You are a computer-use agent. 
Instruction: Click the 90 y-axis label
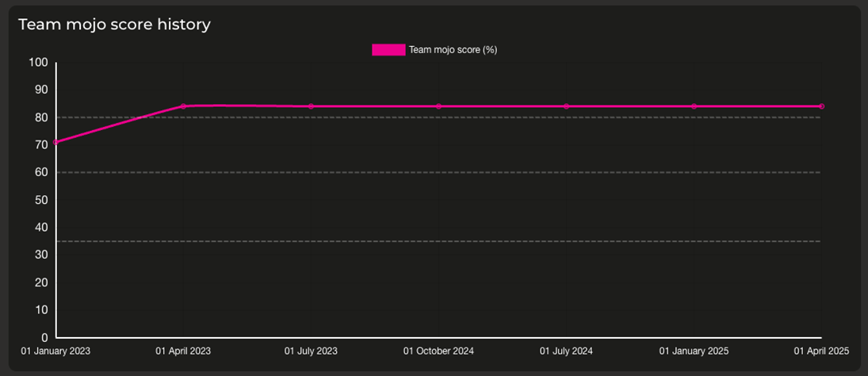(x=43, y=90)
